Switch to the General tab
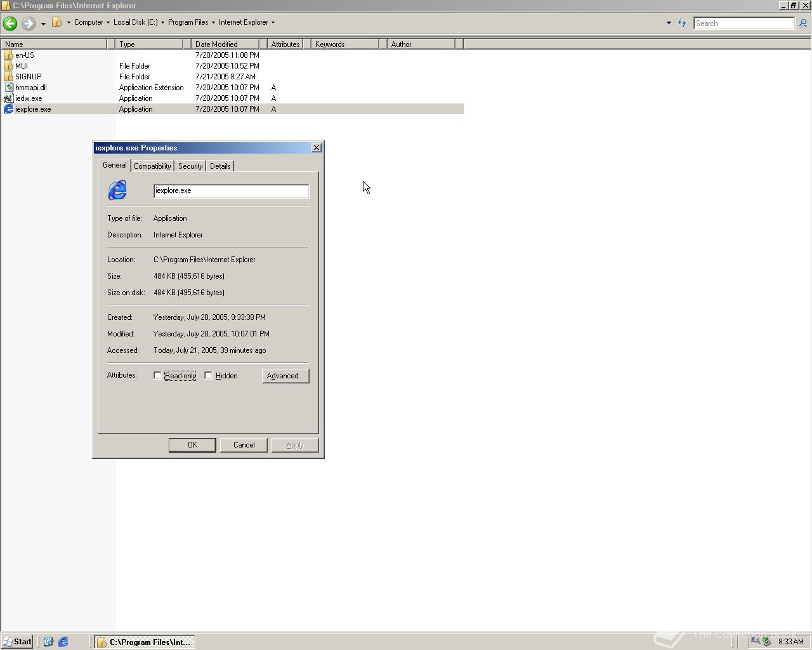 (x=115, y=165)
